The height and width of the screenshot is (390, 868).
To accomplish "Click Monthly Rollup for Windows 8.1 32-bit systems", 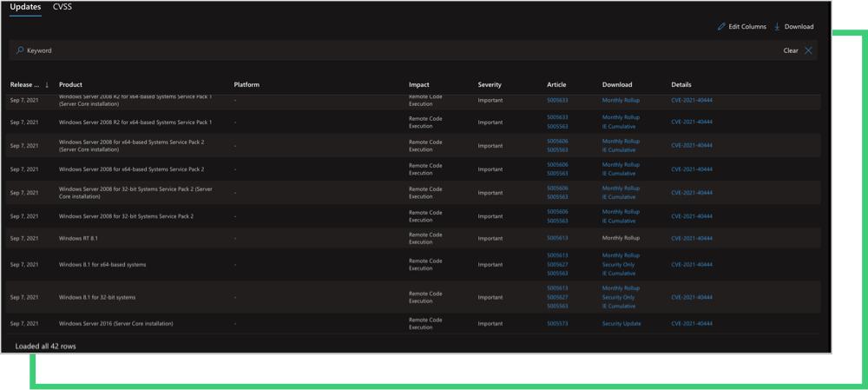I will [x=621, y=288].
